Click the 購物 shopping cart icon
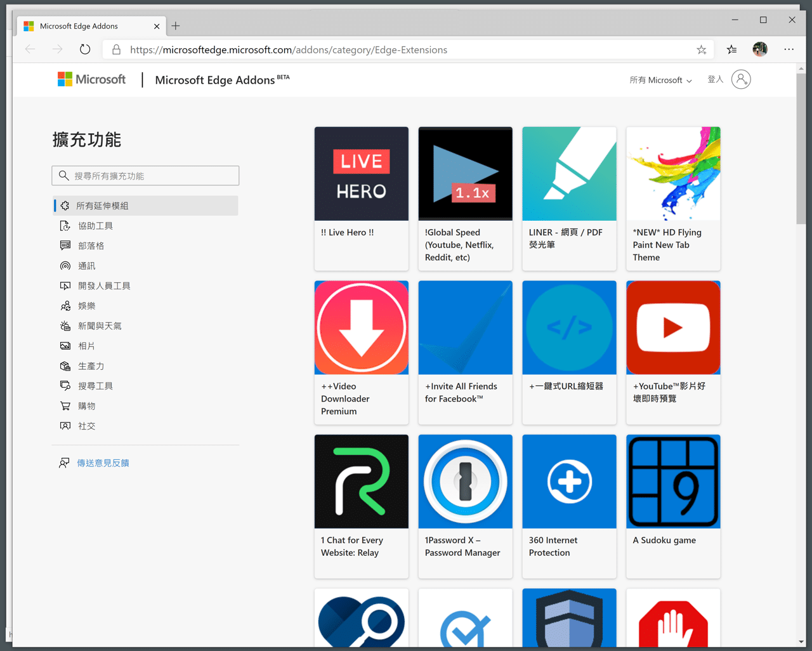 [65, 406]
